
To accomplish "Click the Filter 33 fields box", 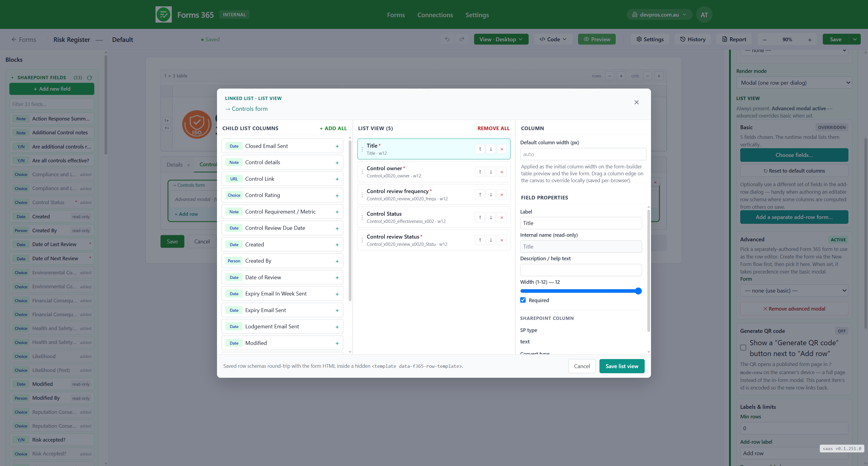I will 52,105.
